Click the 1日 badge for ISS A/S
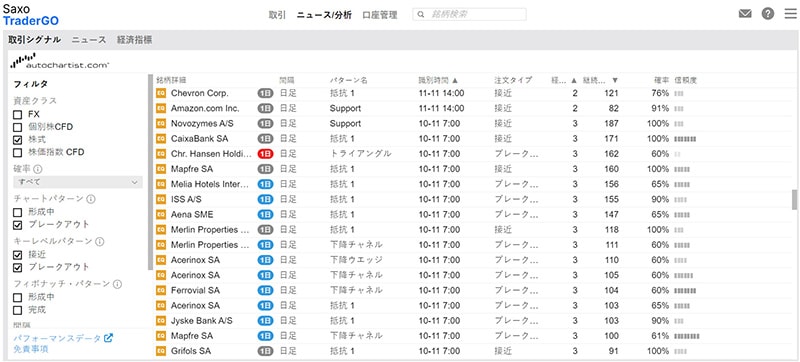The image size is (800, 362). coord(265,199)
